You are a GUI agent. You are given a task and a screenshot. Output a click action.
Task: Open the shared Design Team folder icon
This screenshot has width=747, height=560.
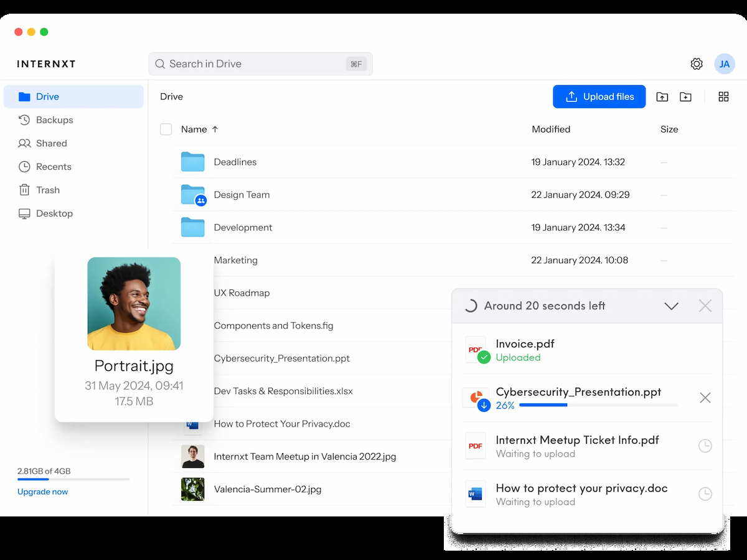(194, 195)
